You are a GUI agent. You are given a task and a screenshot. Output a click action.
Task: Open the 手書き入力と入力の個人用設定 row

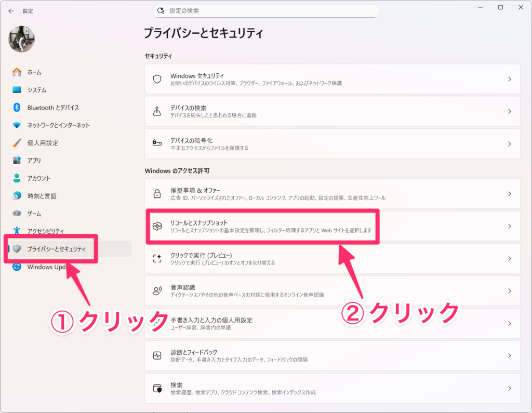pyautogui.click(x=332, y=324)
